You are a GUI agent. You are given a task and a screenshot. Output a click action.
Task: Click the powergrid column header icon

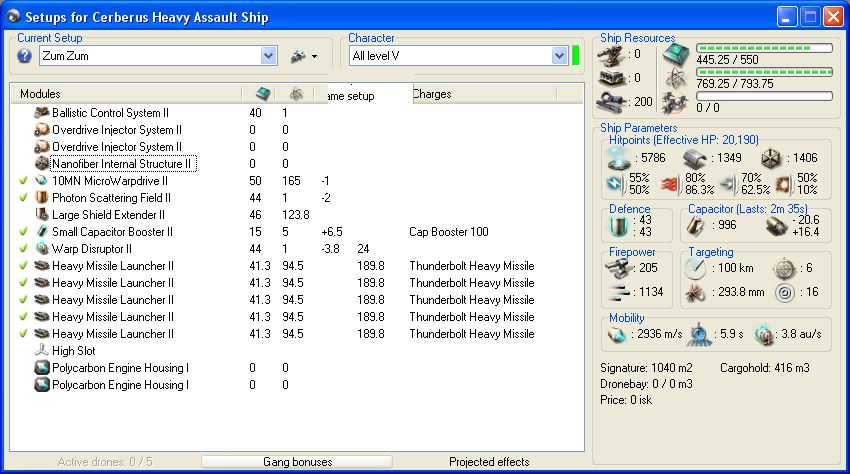[296, 94]
